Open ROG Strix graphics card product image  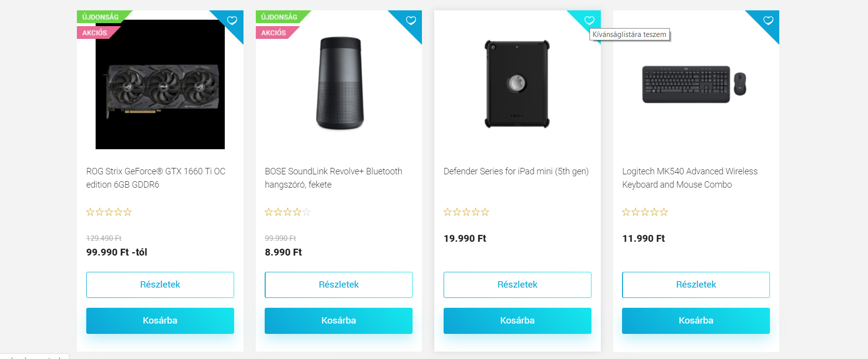(x=160, y=84)
